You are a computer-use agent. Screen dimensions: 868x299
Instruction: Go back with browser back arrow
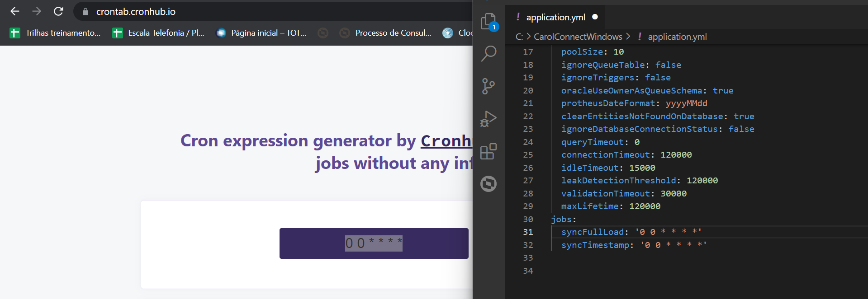(x=15, y=11)
